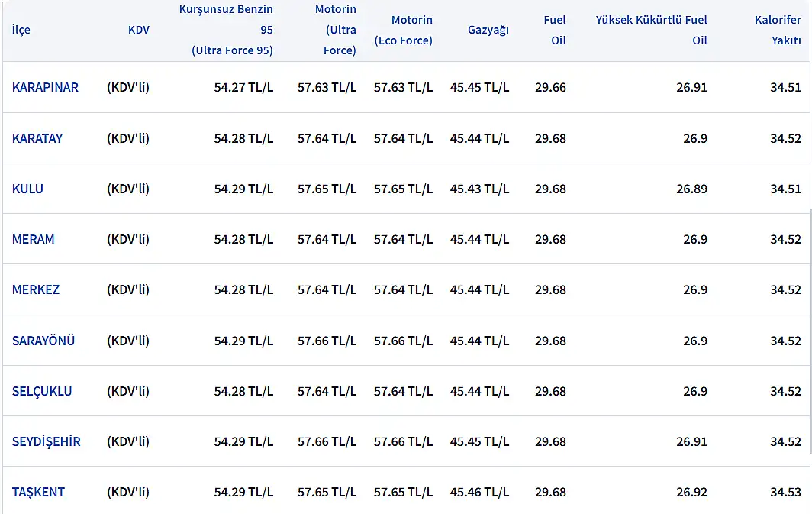Screen dimensions: 812x514
Task: Click the Yüksek Kükürtlü Fuel Oil header
Action: tap(651, 30)
